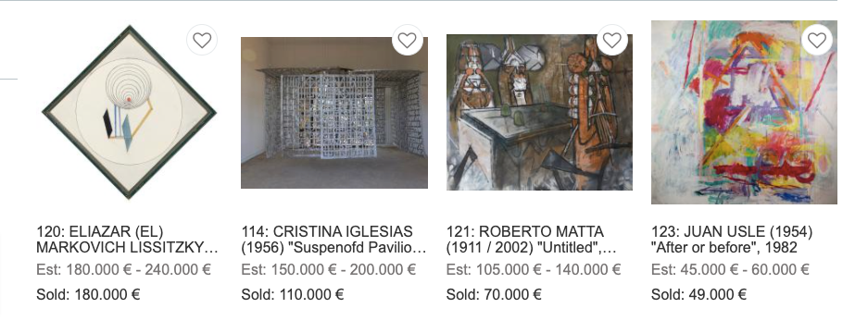The width and height of the screenshot is (868, 333).
Task: Save Roberto Matta lot 121 with heart
Action: point(611,41)
